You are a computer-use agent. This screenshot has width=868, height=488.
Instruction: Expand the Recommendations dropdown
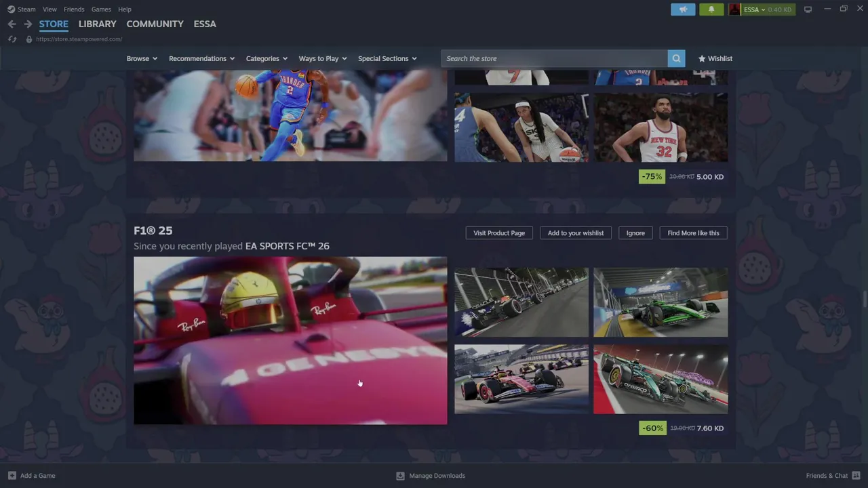point(201,58)
